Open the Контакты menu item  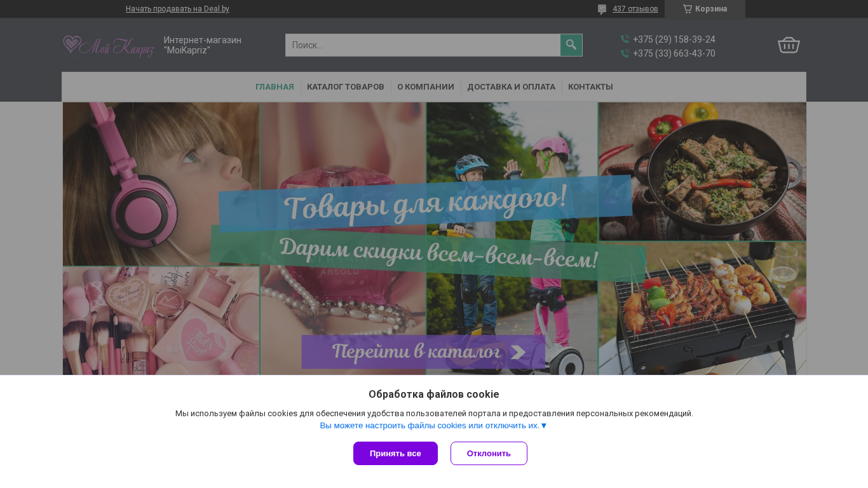590,87
